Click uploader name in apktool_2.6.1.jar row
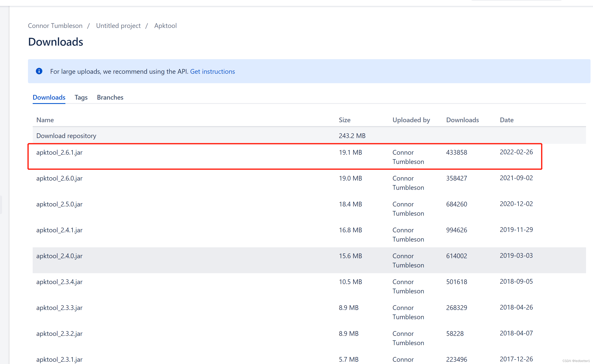 408,157
